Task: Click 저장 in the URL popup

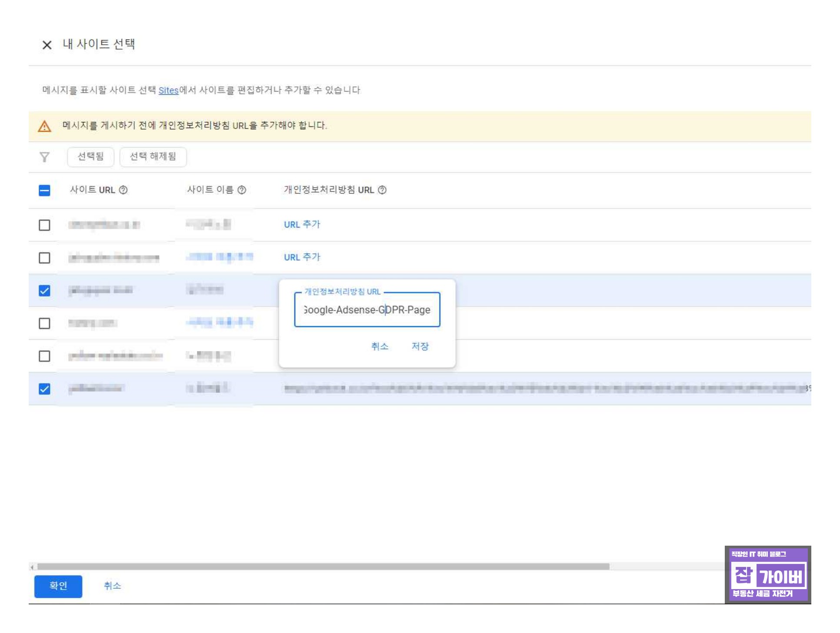Action: 420,346
